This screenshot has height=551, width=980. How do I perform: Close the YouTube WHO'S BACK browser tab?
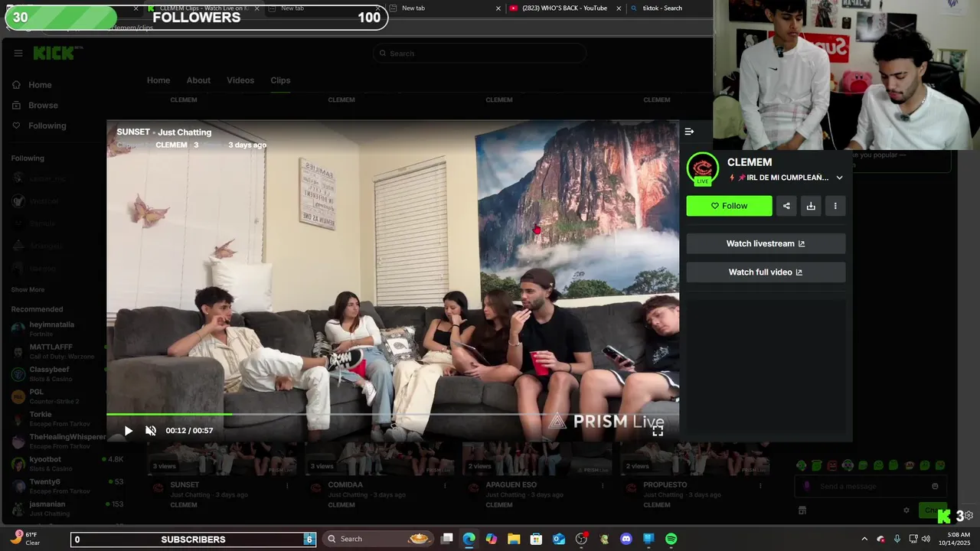(619, 8)
